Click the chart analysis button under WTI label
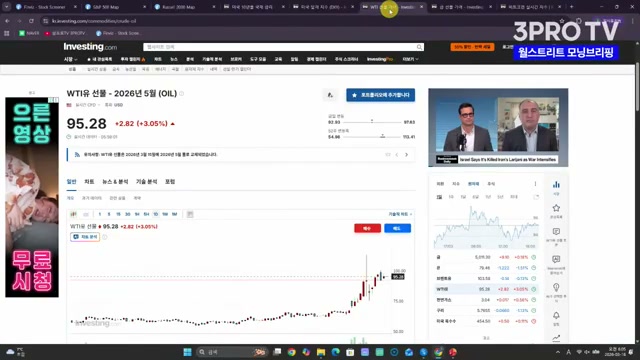 pos(85,237)
